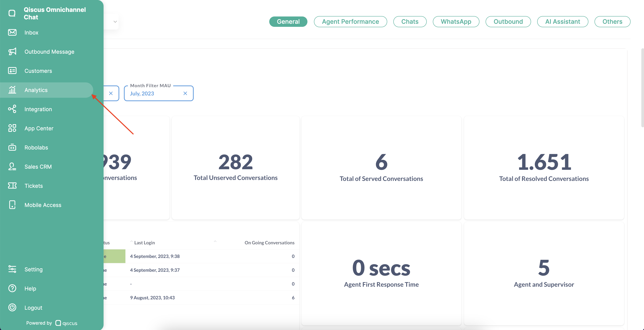Image resolution: width=644 pixels, height=330 pixels.
Task: Click the Integration nodes icon
Action: point(12,109)
